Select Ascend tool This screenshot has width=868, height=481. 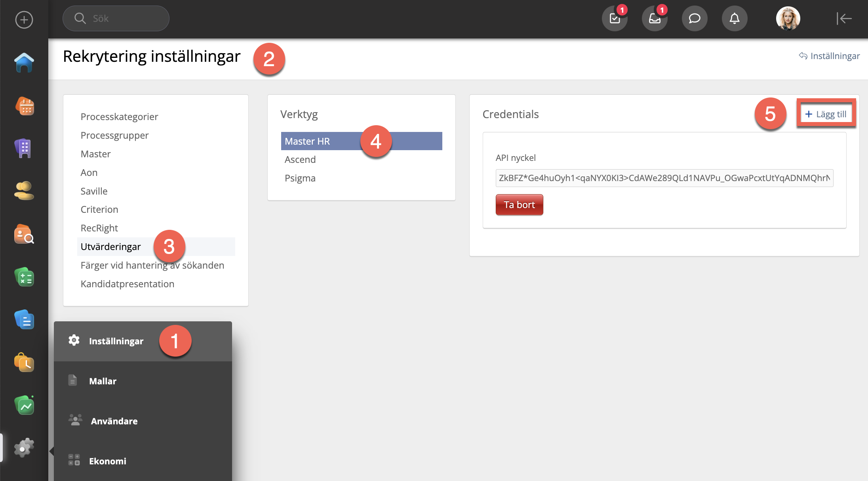click(x=300, y=159)
